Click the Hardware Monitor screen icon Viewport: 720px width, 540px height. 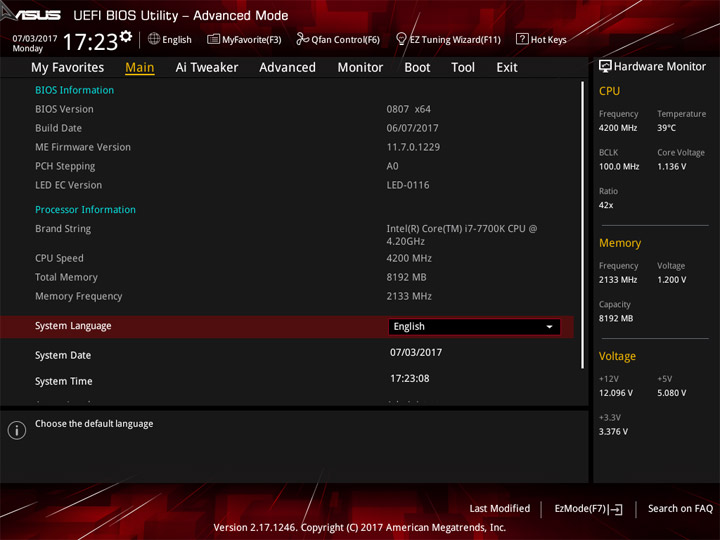(x=605, y=66)
